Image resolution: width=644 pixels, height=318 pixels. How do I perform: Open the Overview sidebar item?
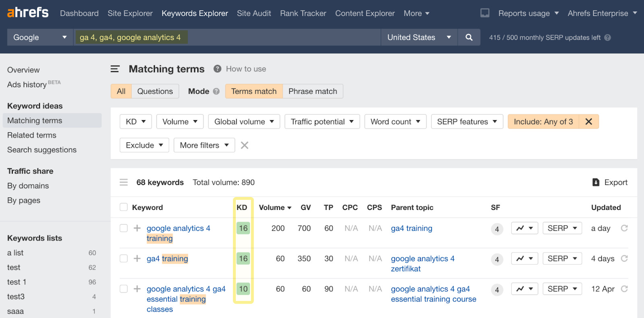[x=23, y=70]
